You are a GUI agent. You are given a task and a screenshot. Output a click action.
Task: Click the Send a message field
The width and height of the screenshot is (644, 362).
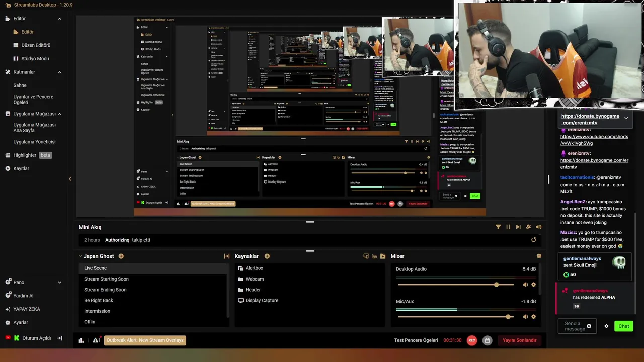point(577,326)
